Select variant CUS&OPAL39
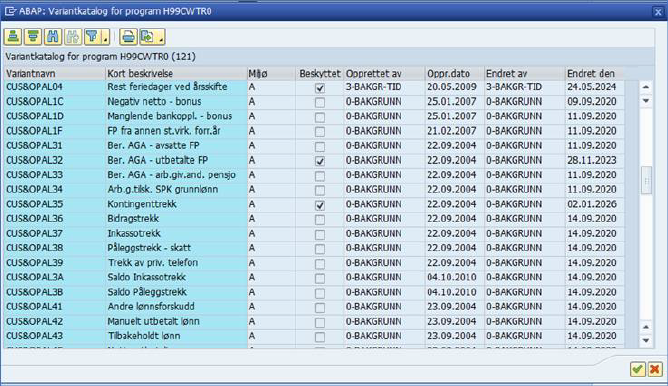 coord(34,262)
